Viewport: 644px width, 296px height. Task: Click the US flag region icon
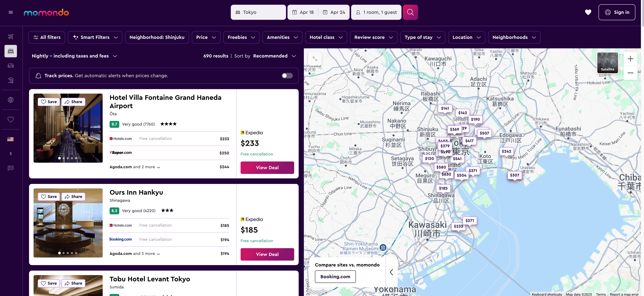click(x=11, y=139)
